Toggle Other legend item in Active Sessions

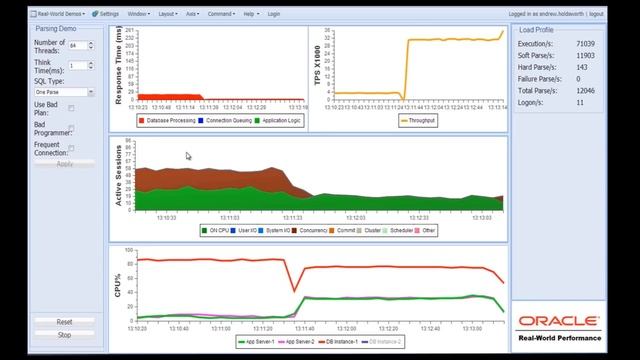pos(425,231)
